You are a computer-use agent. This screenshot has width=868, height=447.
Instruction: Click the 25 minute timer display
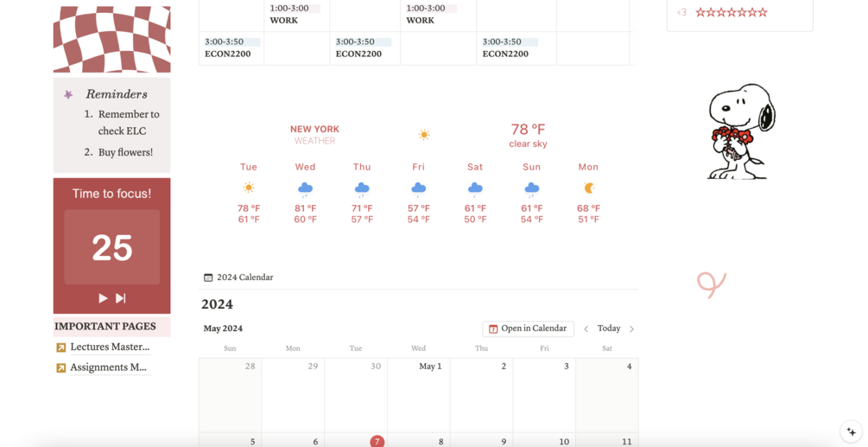click(x=111, y=247)
